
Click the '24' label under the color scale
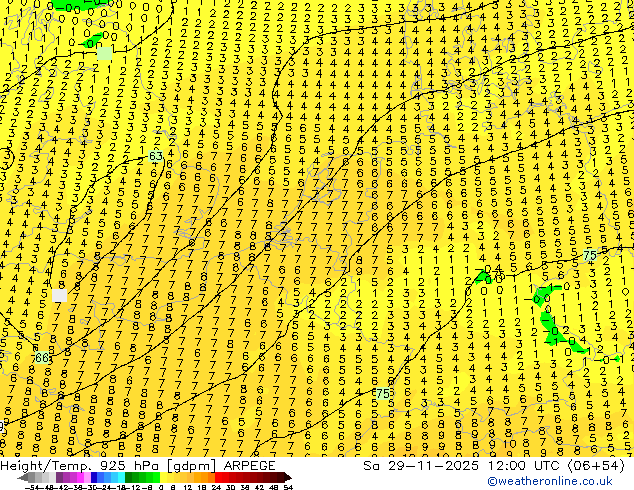pyautogui.click(x=216, y=487)
